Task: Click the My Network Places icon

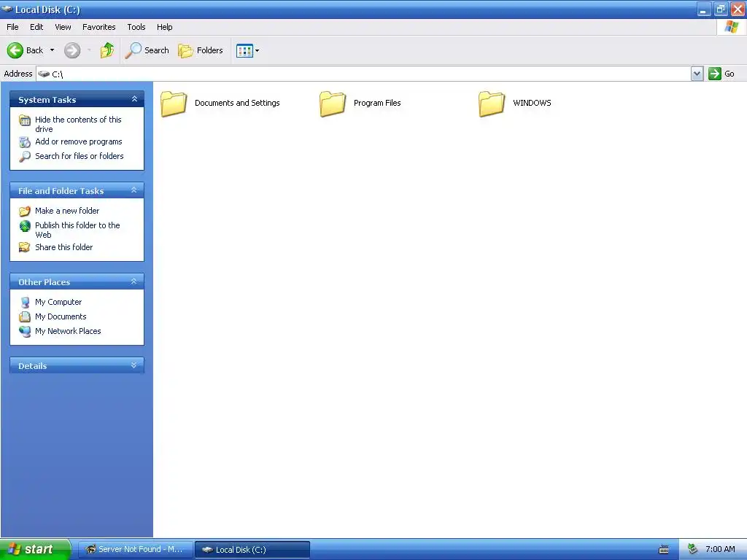Action: tap(25, 332)
